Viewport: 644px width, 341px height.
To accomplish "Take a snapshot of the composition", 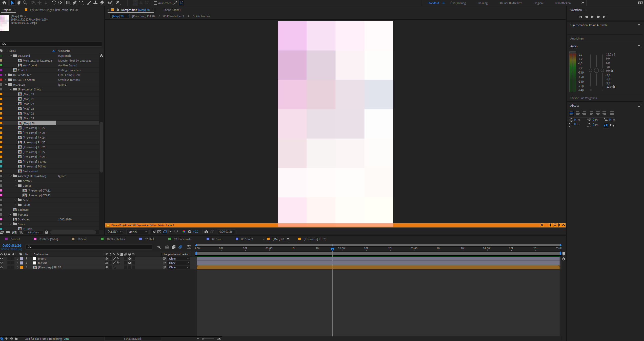I will 206,232.
